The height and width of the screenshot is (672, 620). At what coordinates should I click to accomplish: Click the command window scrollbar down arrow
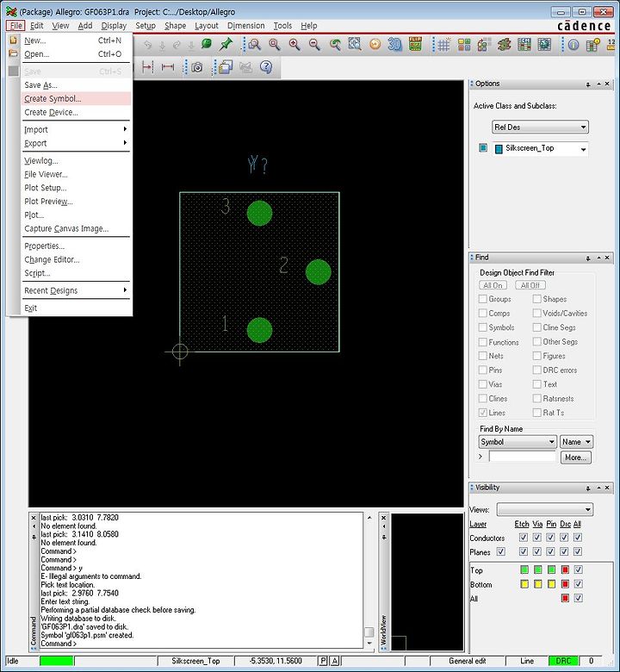369,644
